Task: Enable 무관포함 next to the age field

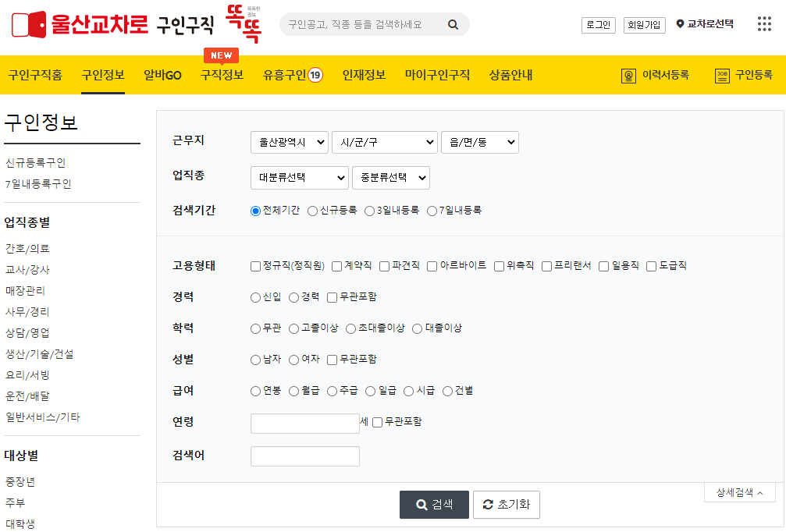Action: click(x=376, y=423)
